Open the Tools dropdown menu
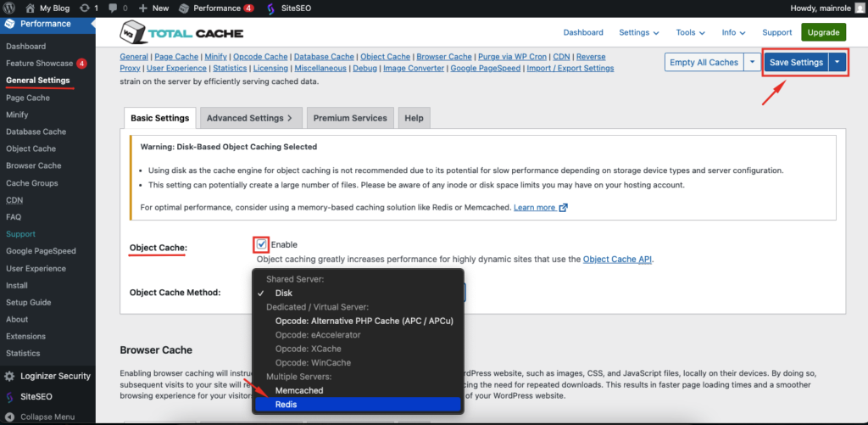Viewport: 868px width, 425px height. [x=690, y=32]
